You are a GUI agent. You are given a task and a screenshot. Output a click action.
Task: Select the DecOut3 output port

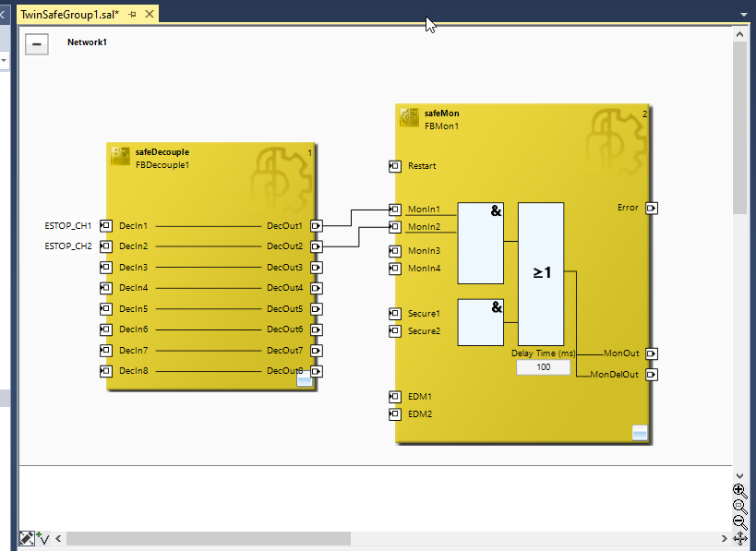coord(316,267)
